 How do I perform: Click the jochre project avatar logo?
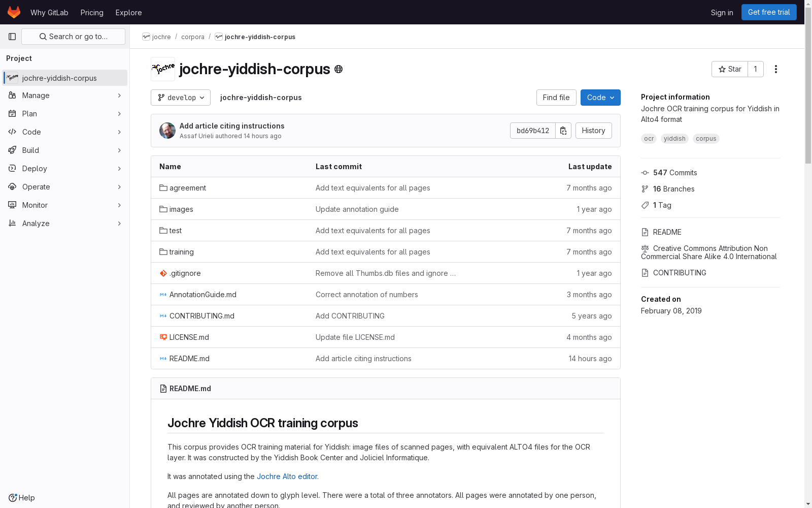click(163, 69)
